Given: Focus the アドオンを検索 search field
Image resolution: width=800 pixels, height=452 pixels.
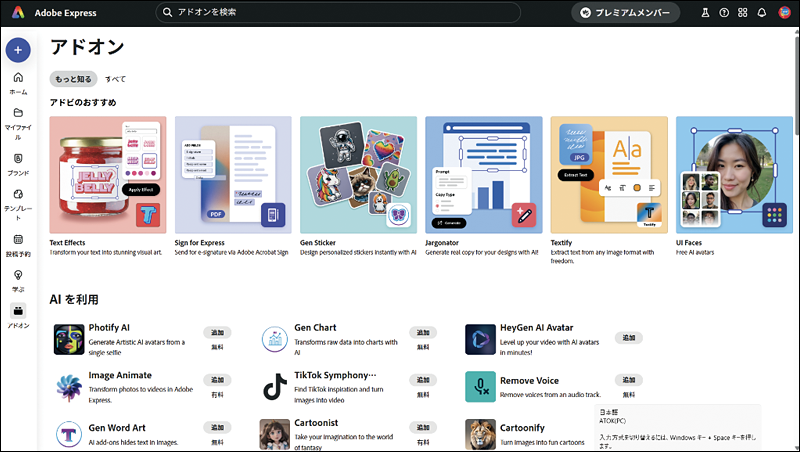Looking at the screenshot, I should click(x=338, y=12).
